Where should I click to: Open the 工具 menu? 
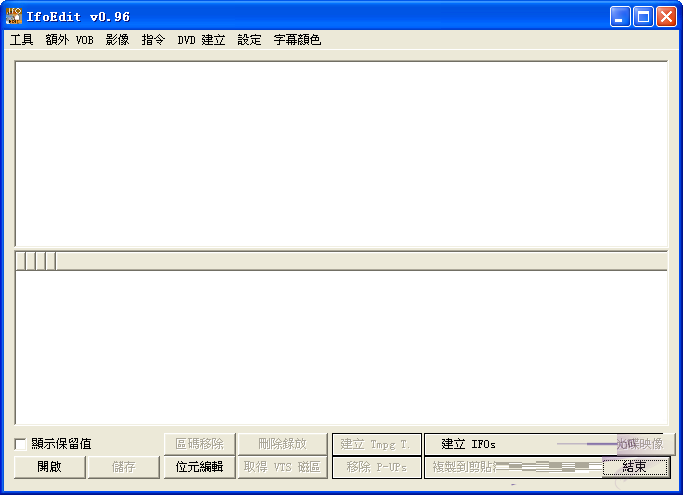(22, 40)
